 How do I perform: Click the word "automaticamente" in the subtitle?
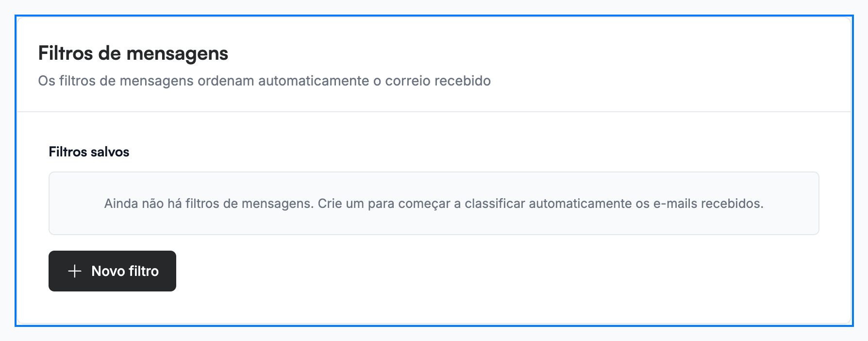(x=314, y=81)
